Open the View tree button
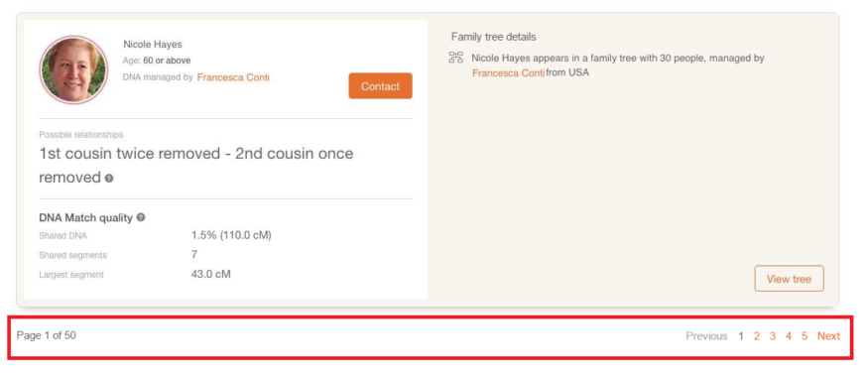 pos(789,279)
